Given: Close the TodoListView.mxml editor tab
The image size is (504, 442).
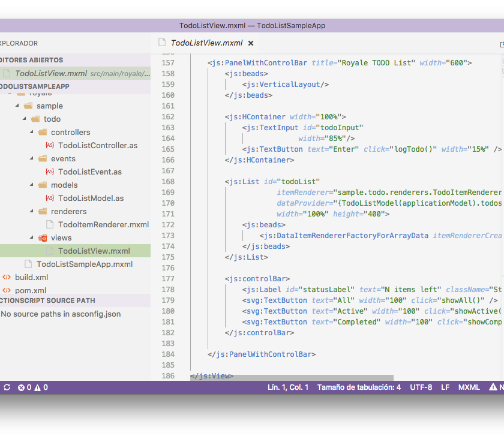Looking at the screenshot, I should click(x=251, y=43).
